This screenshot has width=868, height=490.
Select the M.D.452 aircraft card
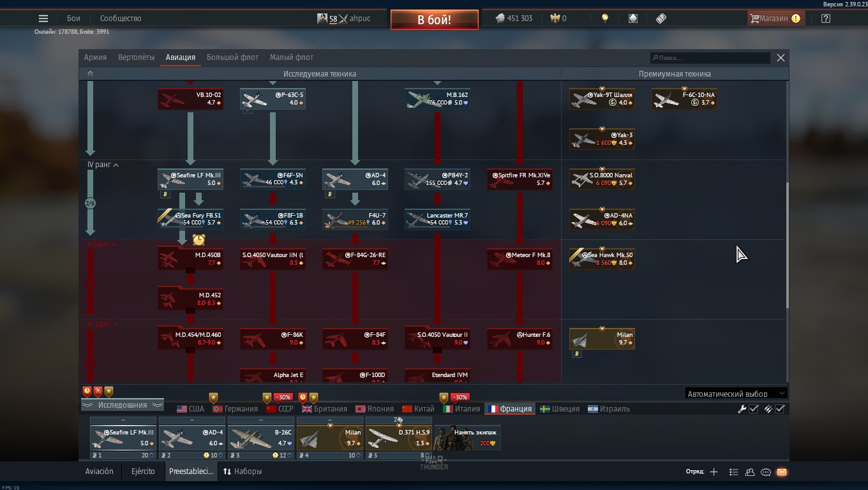click(190, 299)
